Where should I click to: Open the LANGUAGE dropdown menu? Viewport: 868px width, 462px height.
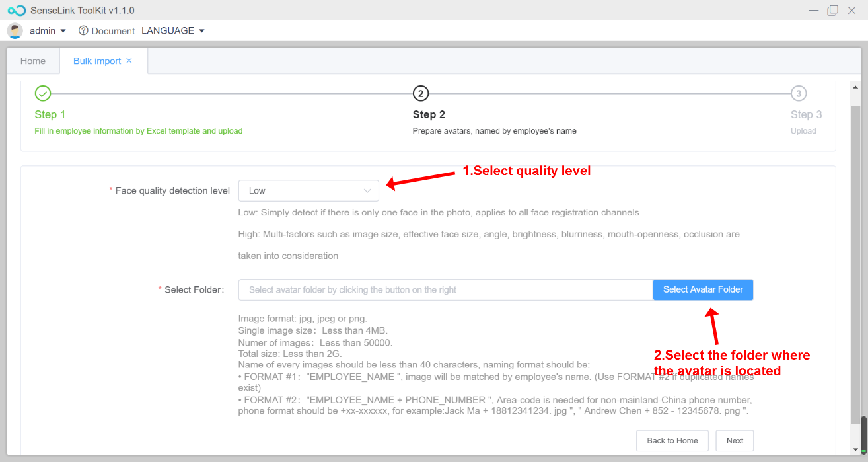(173, 31)
